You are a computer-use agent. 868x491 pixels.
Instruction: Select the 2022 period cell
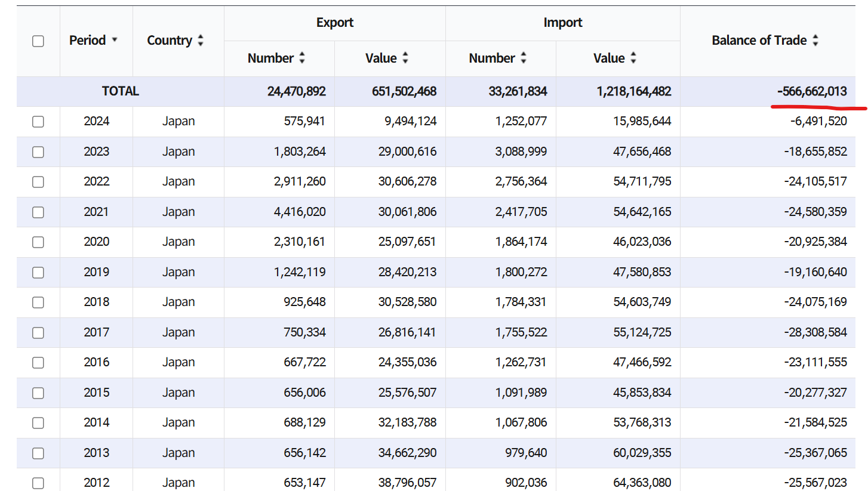[x=96, y=181]
